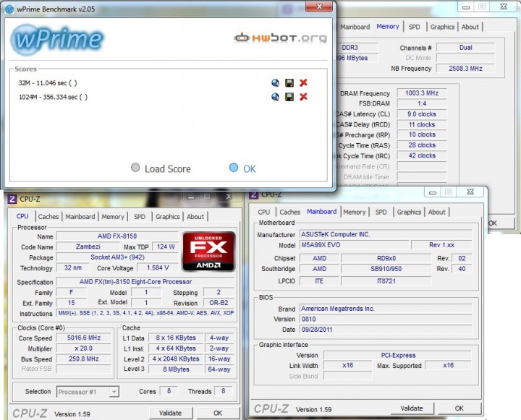Open the hwbot.org logo link
This screenshot has height=420, width=521.
pos(280,38)
